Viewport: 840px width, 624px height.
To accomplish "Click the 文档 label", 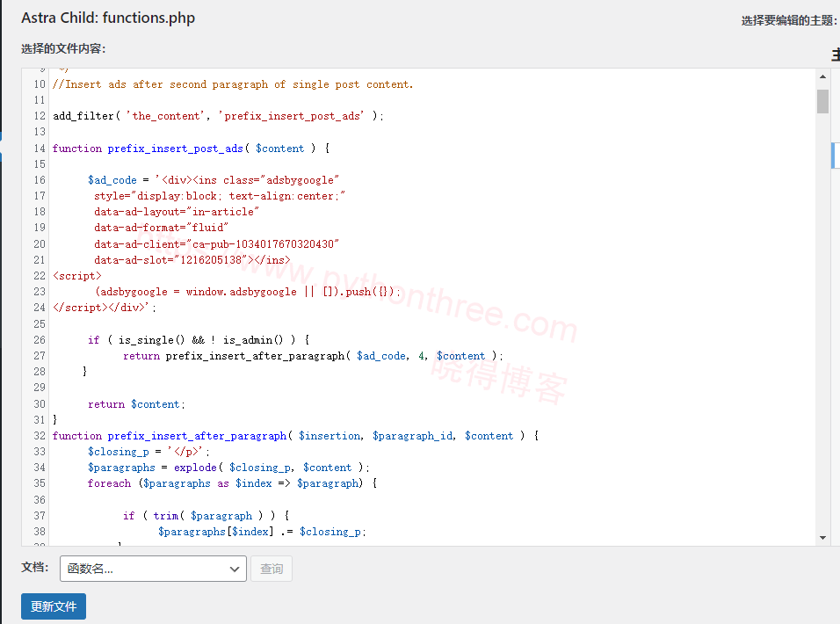I will (x=35, y=567).
